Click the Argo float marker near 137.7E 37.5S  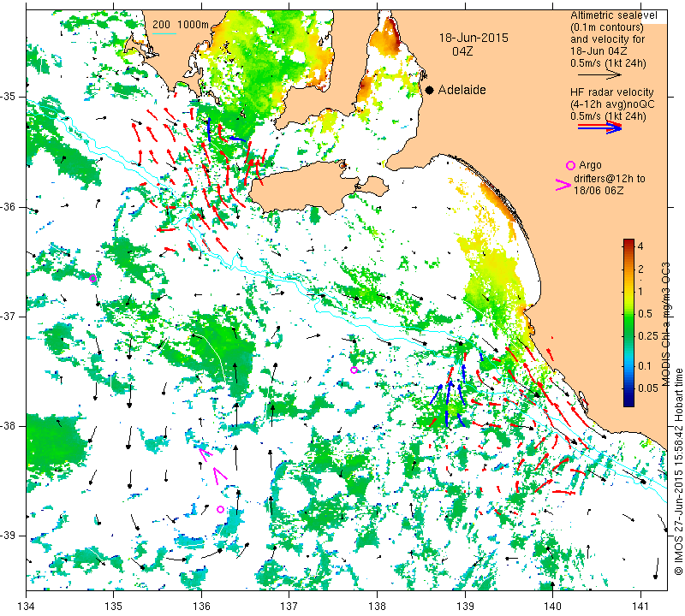click(x=354, y=370)
